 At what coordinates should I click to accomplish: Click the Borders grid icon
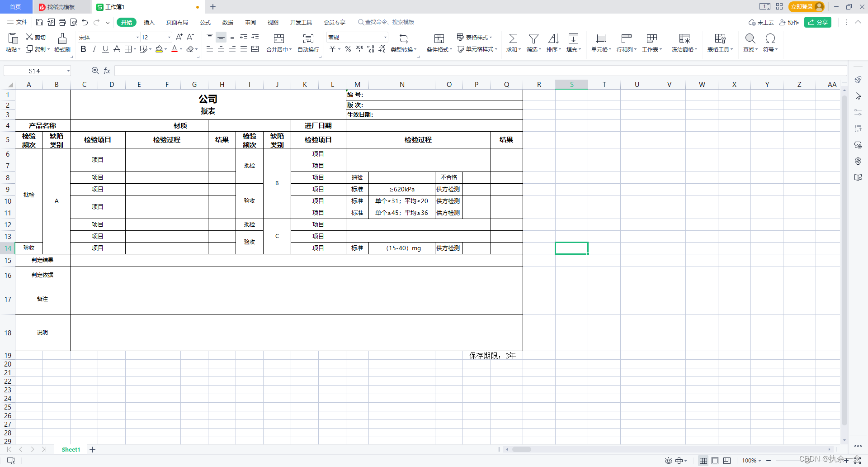[x=128, y=49]
